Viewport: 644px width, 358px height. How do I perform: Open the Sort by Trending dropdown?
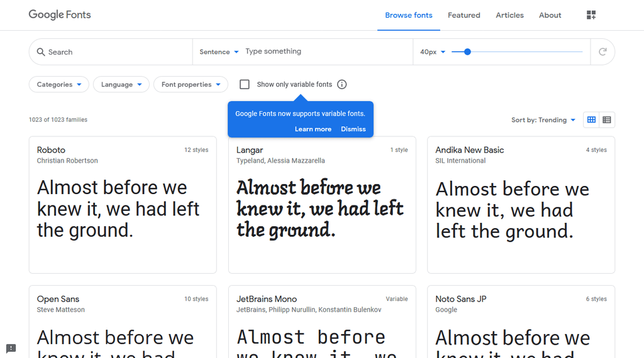point(543,120)
